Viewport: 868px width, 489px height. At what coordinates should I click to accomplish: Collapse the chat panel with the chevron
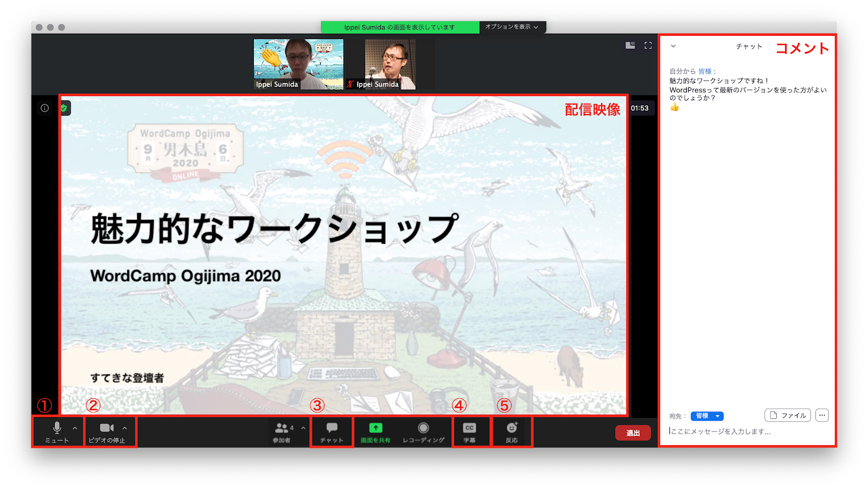673,46
